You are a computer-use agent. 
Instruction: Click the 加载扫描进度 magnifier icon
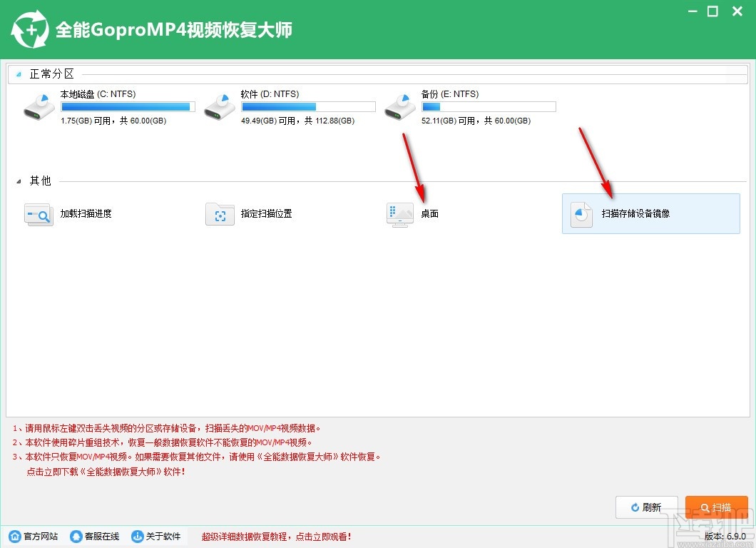pos(39,214)
